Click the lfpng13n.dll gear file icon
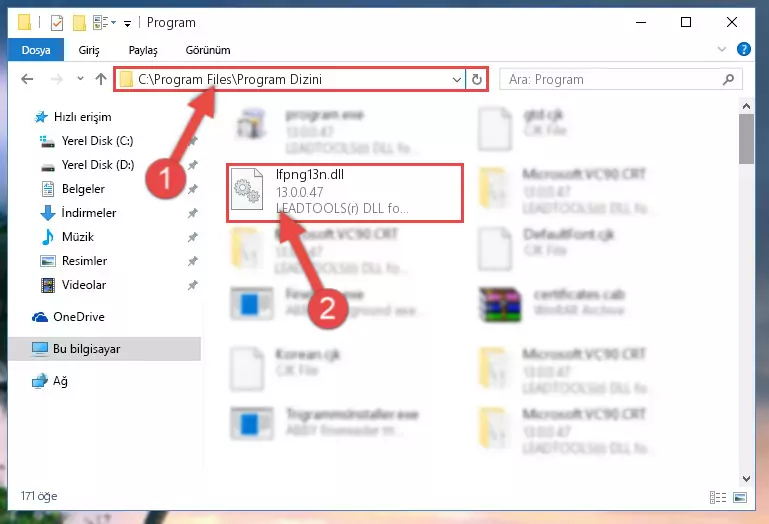 click(x=247, y=189)
